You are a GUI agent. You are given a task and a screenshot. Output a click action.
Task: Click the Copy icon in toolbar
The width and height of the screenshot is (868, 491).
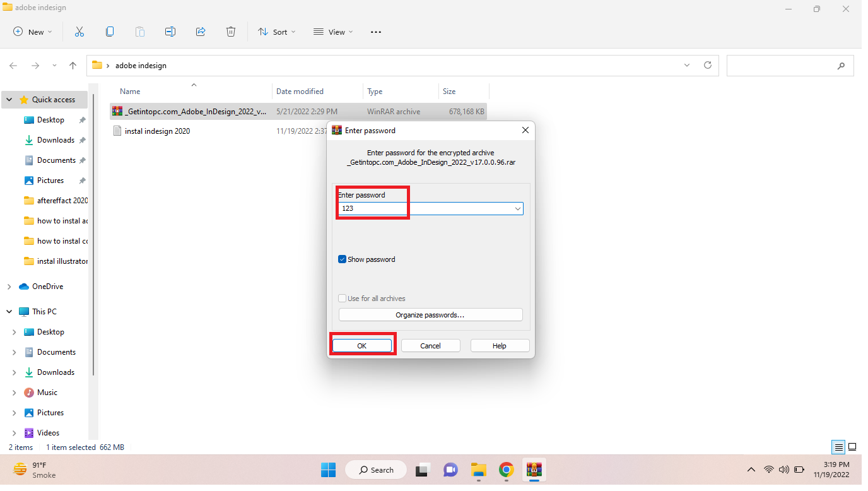pyautogui.click(x=110, y=32)
